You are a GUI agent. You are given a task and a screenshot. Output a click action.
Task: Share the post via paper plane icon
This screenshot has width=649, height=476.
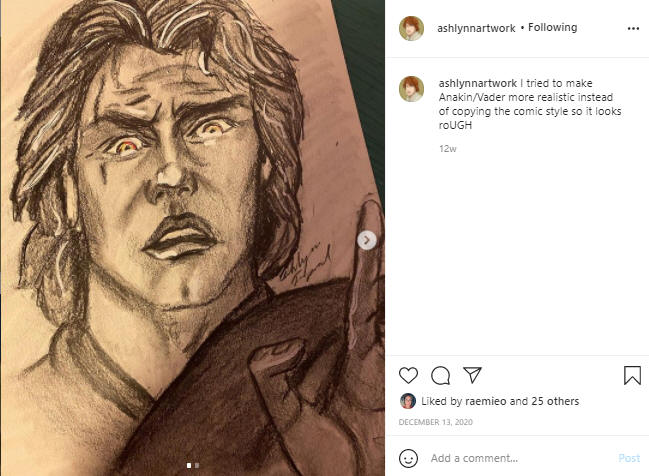[472, 375]
